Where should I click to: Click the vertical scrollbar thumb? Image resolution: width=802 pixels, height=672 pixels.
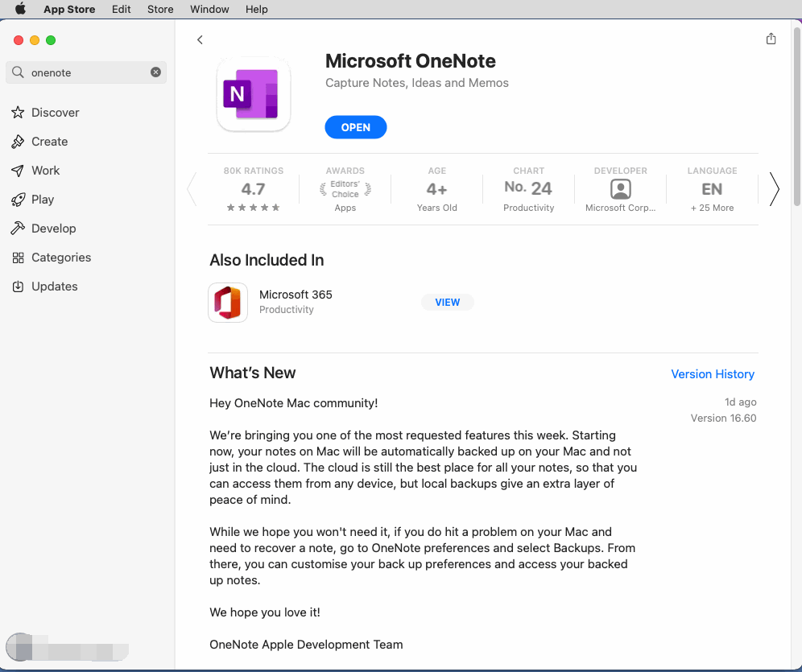(x=797, y=117)
